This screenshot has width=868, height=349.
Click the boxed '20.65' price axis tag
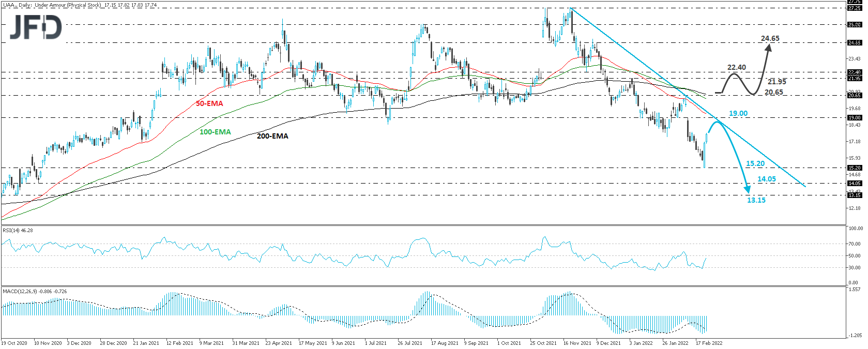[855, 95]
